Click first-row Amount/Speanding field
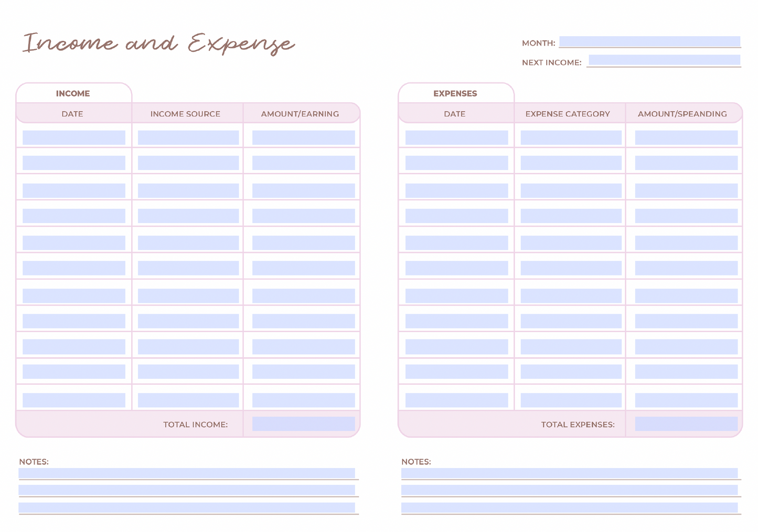The width and height of the screenshot is (758, 532). click(686, 137)
